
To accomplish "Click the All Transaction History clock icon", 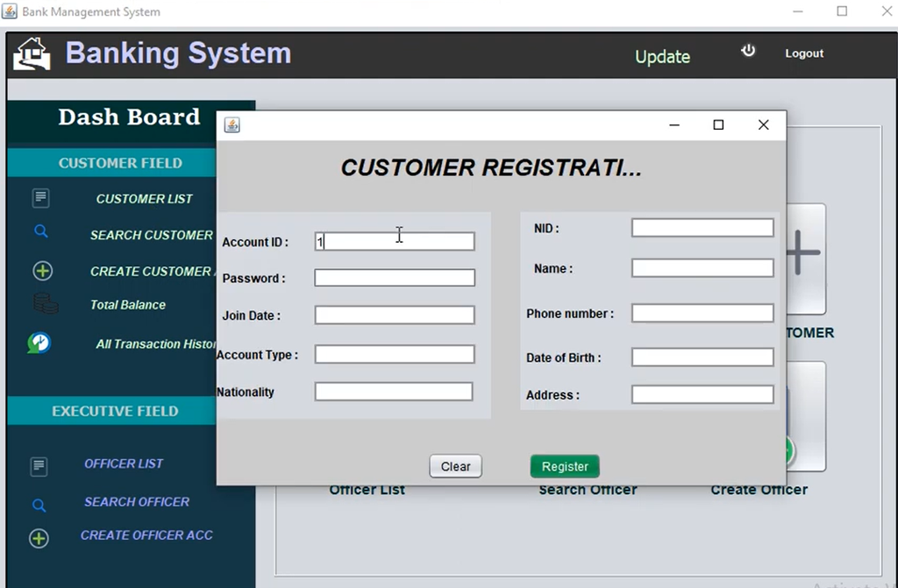I will point(39,343).
